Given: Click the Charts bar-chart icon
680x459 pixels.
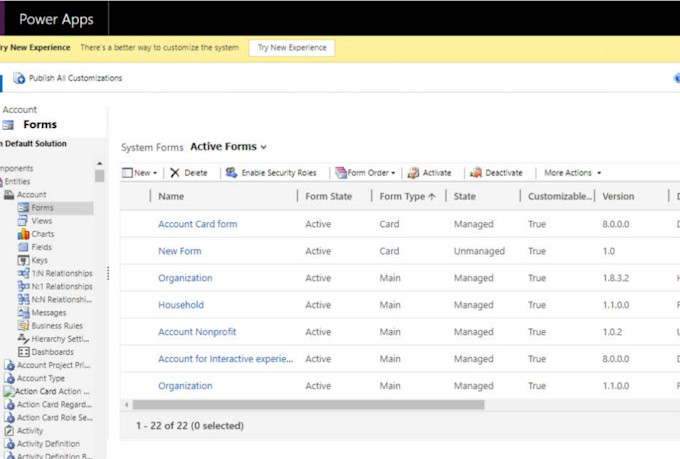Looking at the screenshot, I should click(23, 234).
